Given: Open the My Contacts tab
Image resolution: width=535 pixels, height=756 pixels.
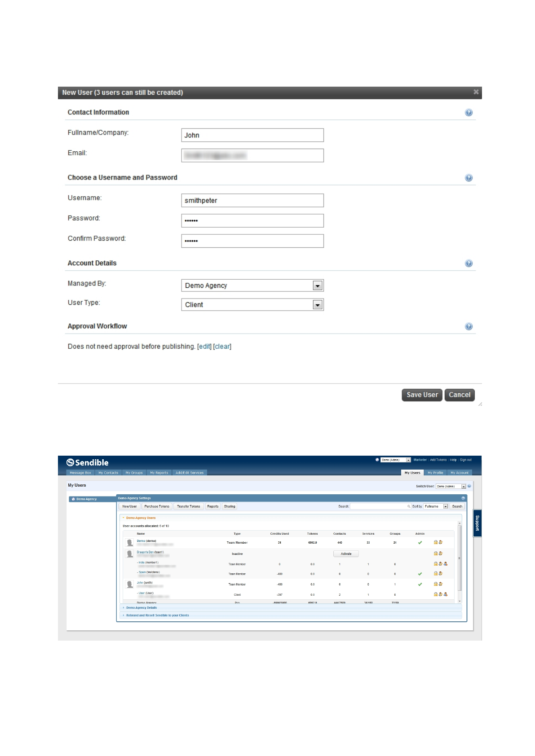Looking at the screenshot, I should point(108,473).
